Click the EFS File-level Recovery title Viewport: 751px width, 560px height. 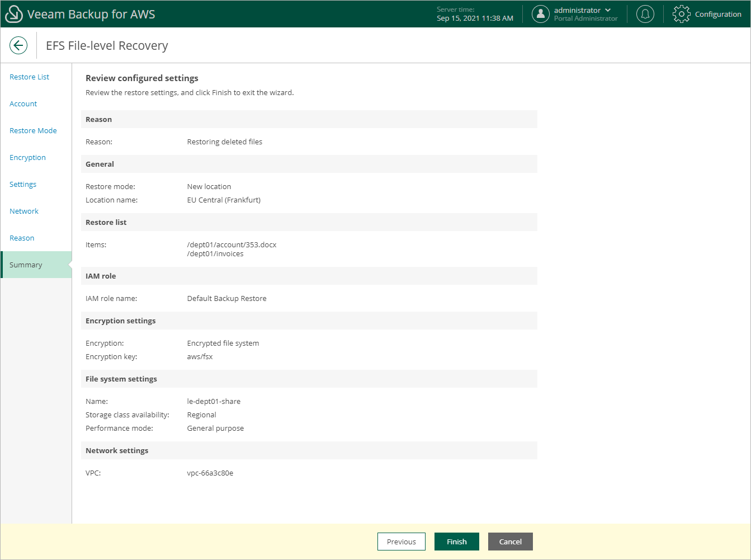pyautogui.click(x=107, y=46)
